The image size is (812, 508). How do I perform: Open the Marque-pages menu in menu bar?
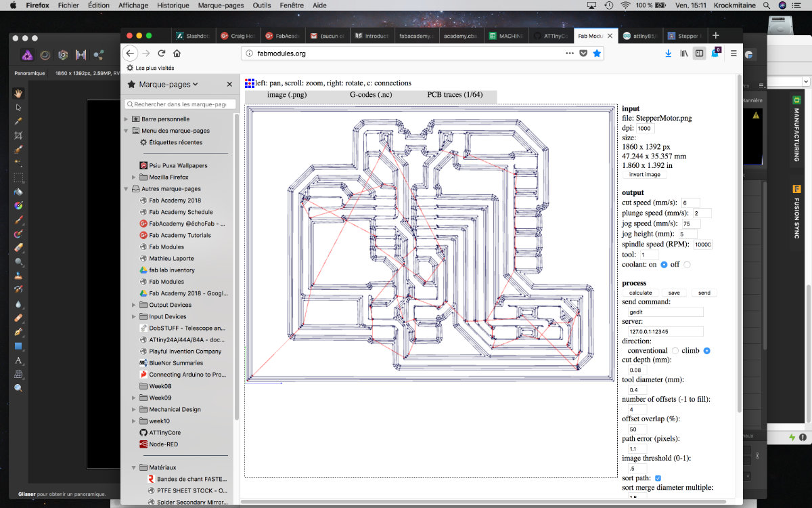point(221,5)
